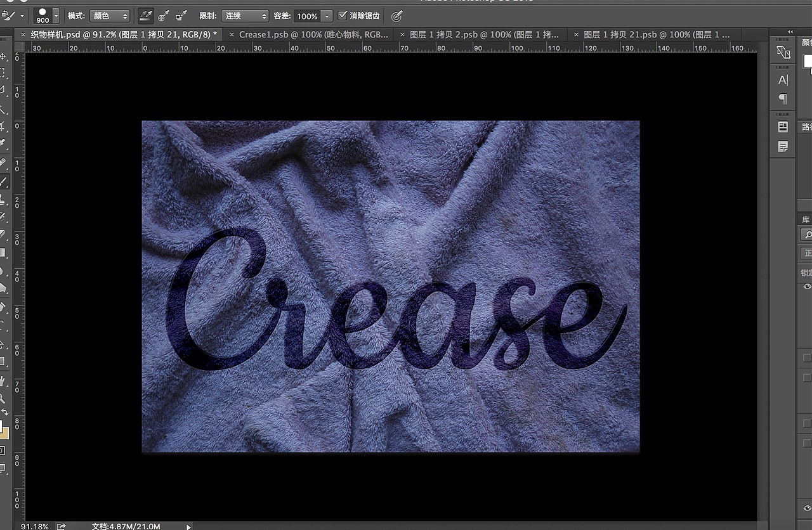Collapse the right panel dock double arrows
This screenshot has height=530, width=812.
[x=790, y=32]
